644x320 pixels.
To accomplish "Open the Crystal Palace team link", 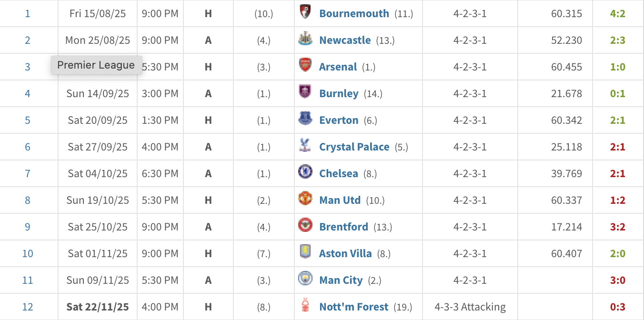I will pos(354,147).
